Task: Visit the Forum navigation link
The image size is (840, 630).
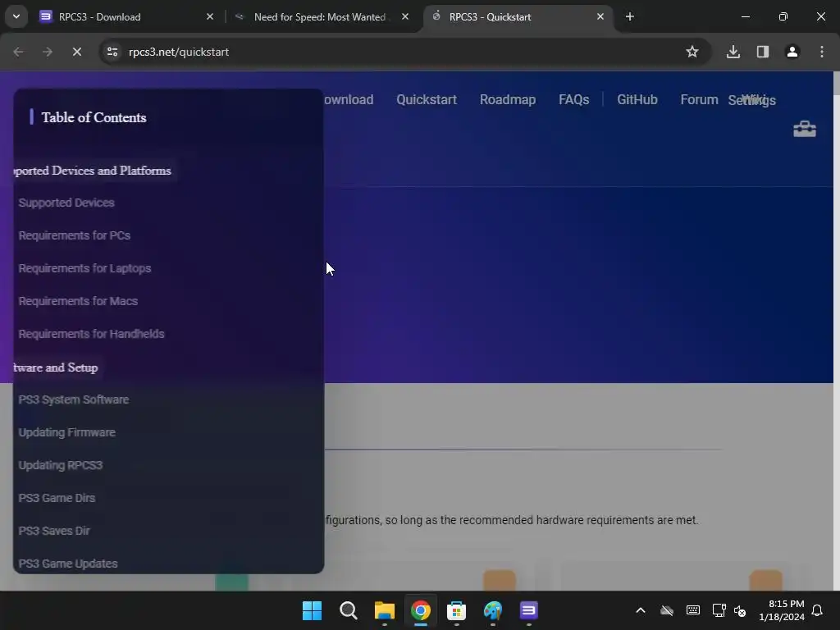Action: coord(699,99)
